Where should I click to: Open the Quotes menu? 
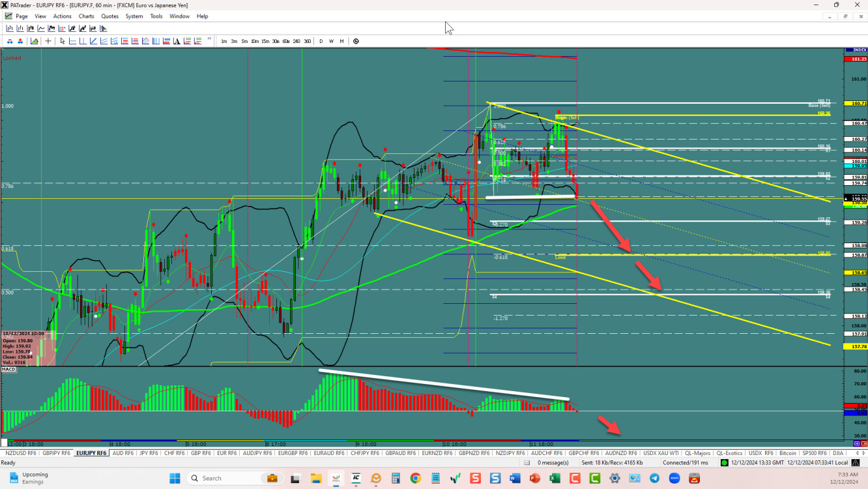click(x=109, y=16)
